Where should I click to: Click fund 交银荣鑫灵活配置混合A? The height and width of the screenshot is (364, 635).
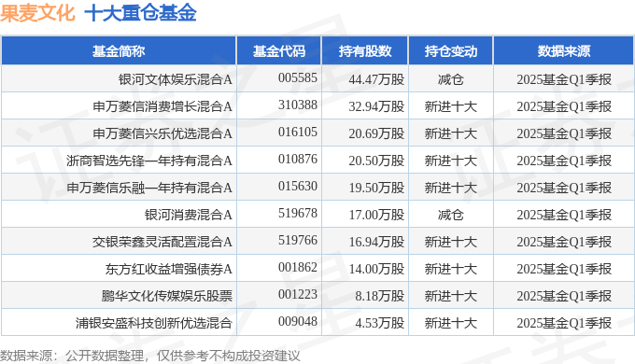coord(162,242)
